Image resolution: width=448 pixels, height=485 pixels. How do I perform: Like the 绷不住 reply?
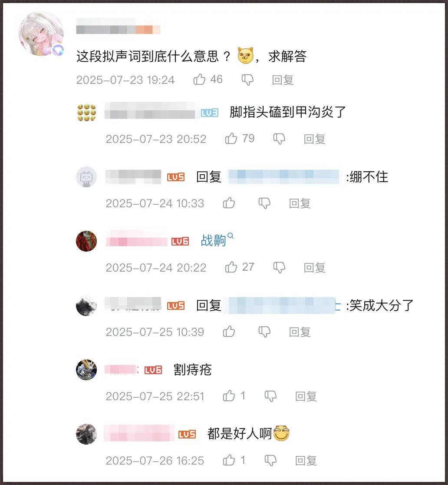click(229, 203)
